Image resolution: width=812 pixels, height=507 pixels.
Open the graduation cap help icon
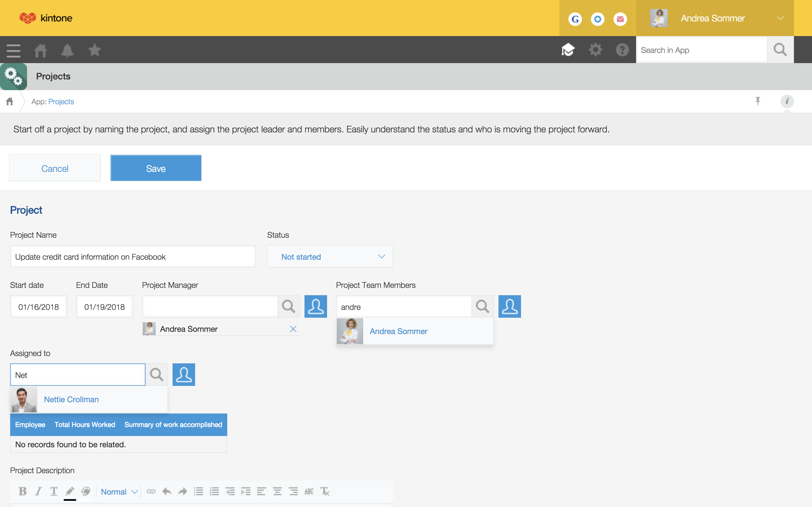click(x=568, y=50)
